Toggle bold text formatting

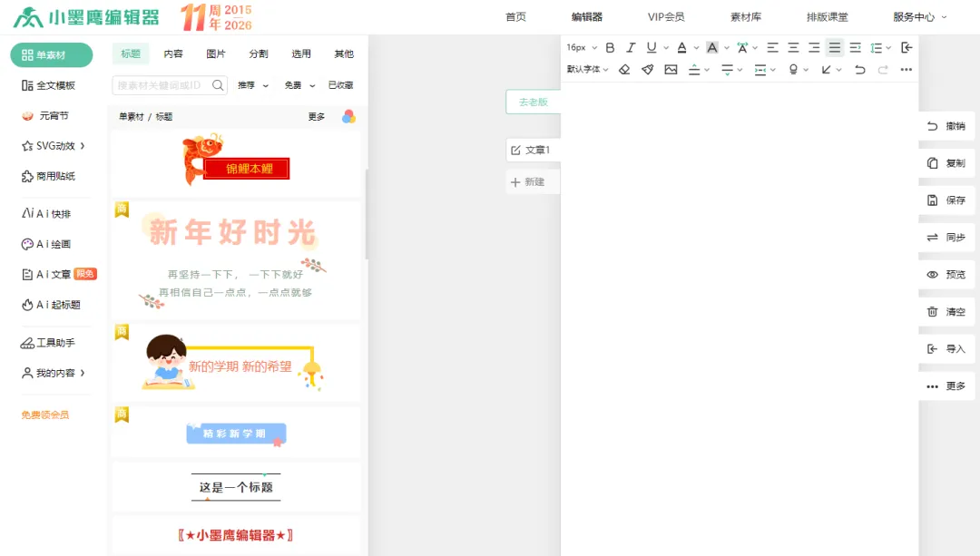[610, 47]
